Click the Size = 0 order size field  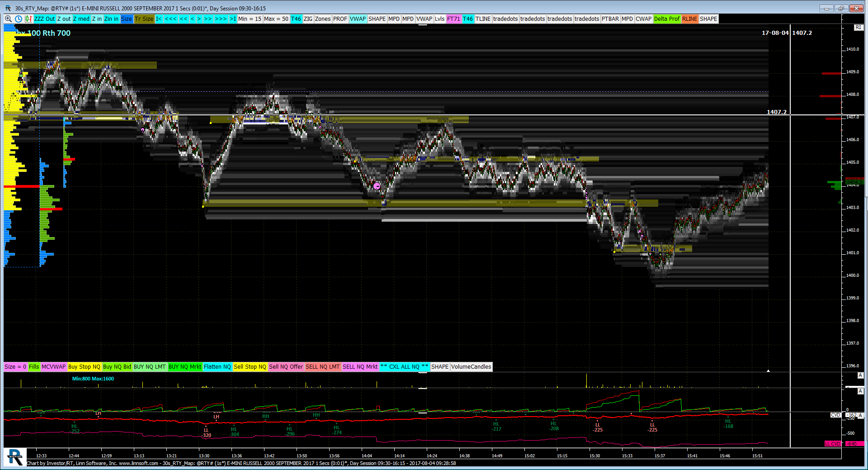pyautogui.click(x=16, y=367)
